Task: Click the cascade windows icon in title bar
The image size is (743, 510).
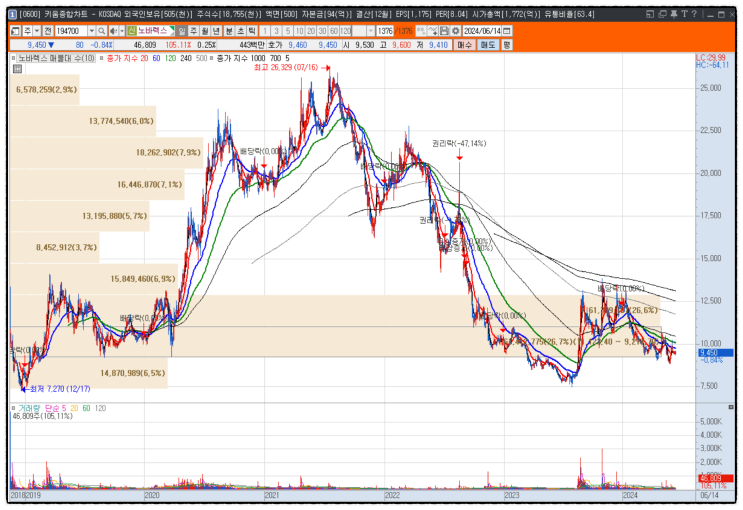Action: click(x=662, y=14)
